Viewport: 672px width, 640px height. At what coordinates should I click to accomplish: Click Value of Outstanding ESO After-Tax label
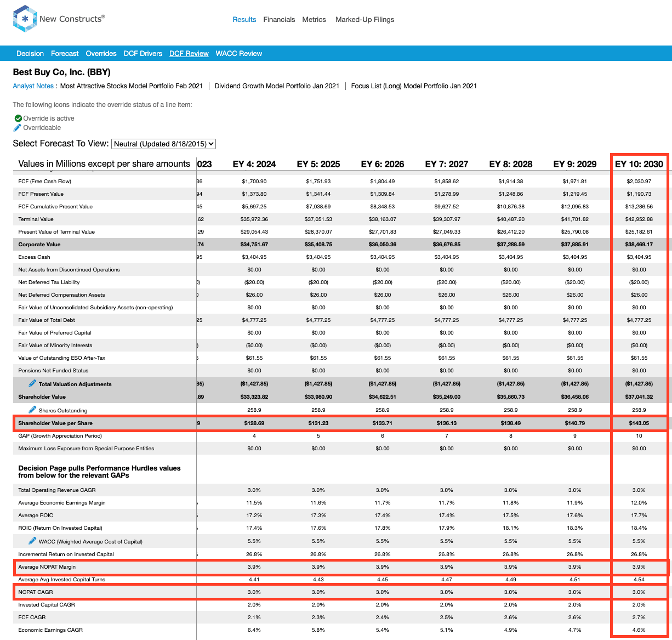62,358
